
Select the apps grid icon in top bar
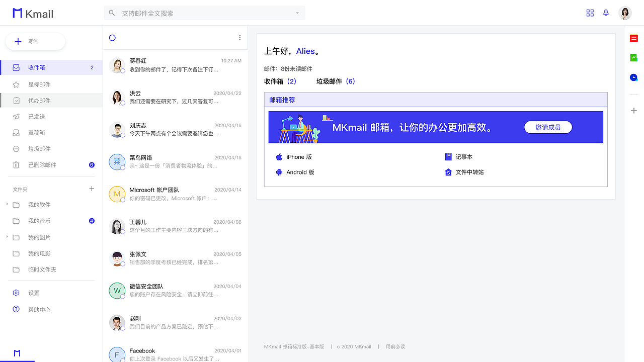click(590, 13)
